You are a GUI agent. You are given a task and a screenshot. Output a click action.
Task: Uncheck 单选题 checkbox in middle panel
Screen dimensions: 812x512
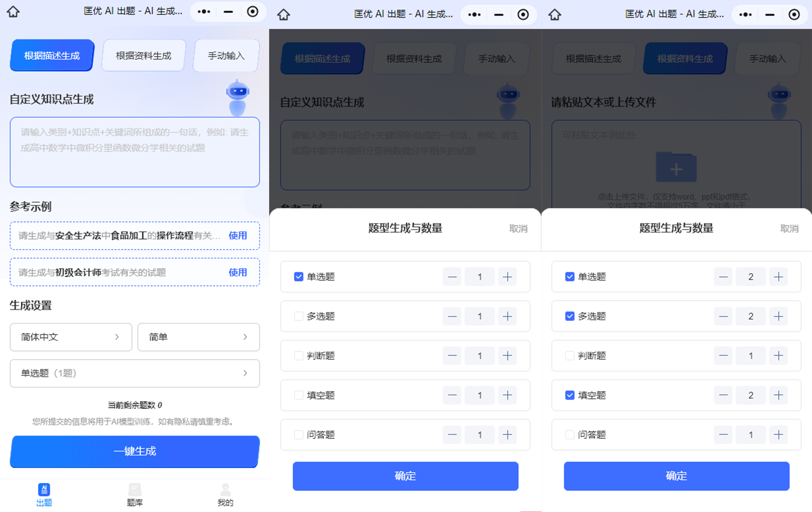click(298, 277)
